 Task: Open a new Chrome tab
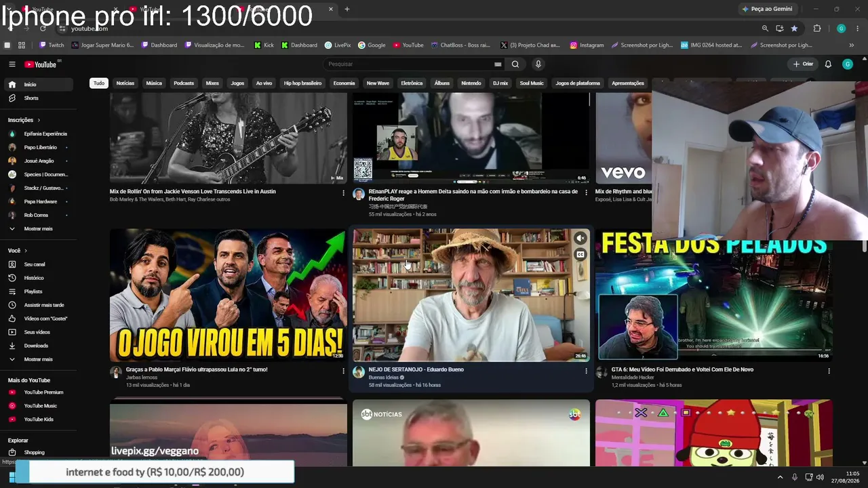(x=347, y=9)
